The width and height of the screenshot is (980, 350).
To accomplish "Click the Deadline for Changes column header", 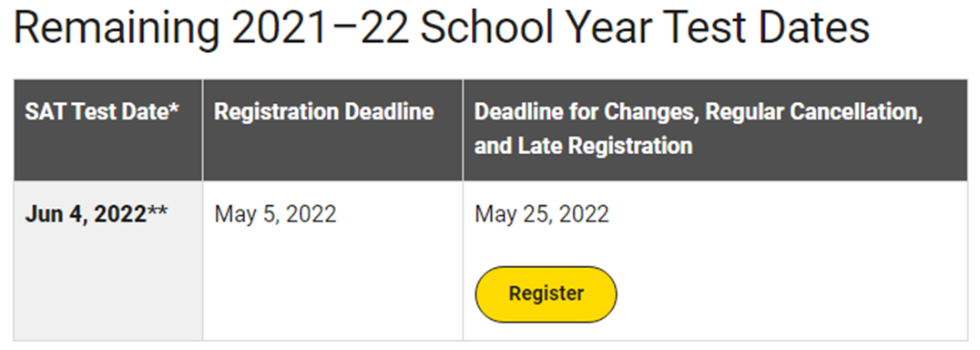I will click(x=699, y=129).
